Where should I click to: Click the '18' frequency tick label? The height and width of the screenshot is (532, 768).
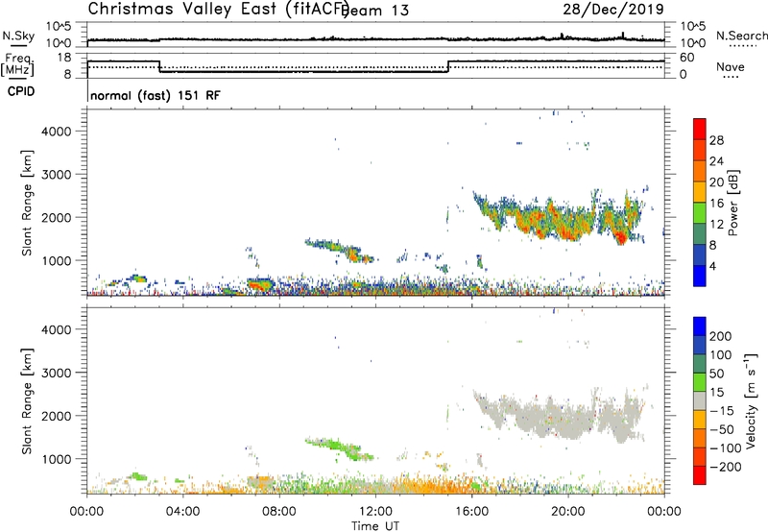64,58
